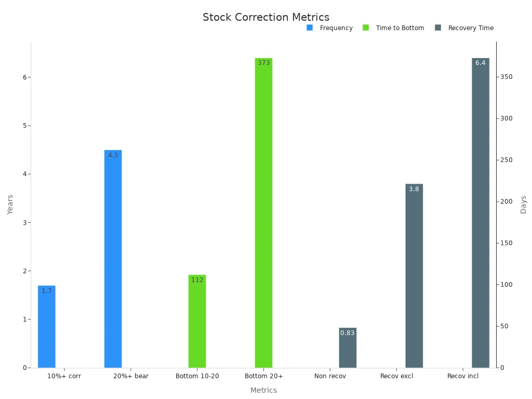The image size is (532, 399).
Task: Toggle the Time to Bottom legend label
Action: (x=400, y=28)
